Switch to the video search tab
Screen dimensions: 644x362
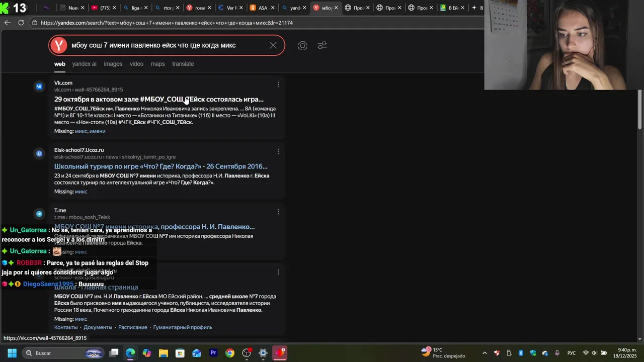pyautogui.click(x=136, y=64)
